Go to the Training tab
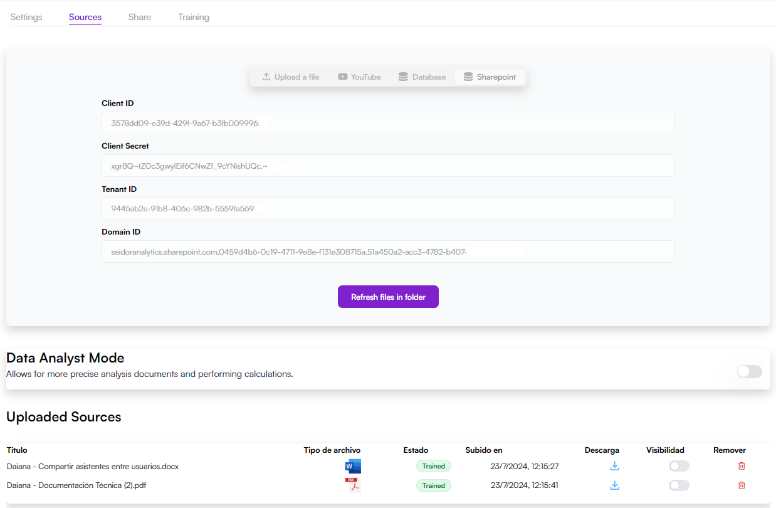 194,17
